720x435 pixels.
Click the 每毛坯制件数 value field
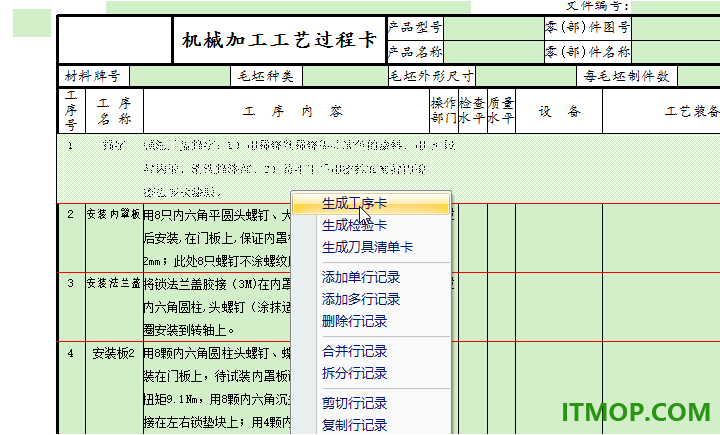[x=699, y=76]
